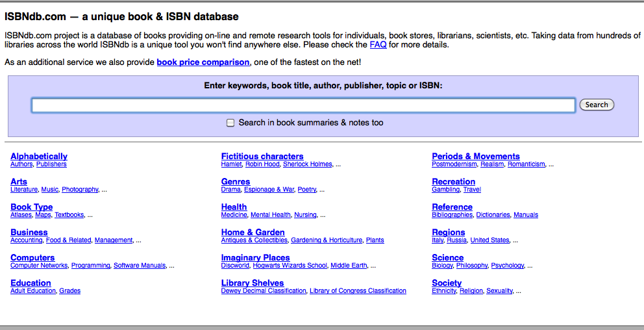Open the Genres category

(236, 182)
